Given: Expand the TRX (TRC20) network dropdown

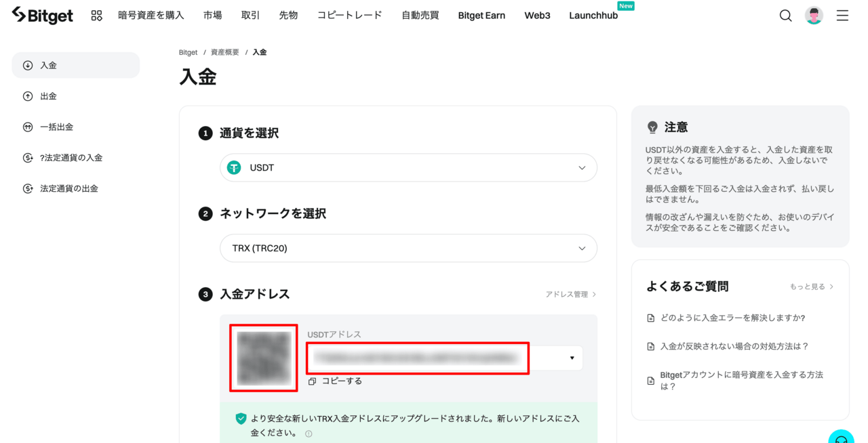Looking at the screenshot, I should pos(408,248).
